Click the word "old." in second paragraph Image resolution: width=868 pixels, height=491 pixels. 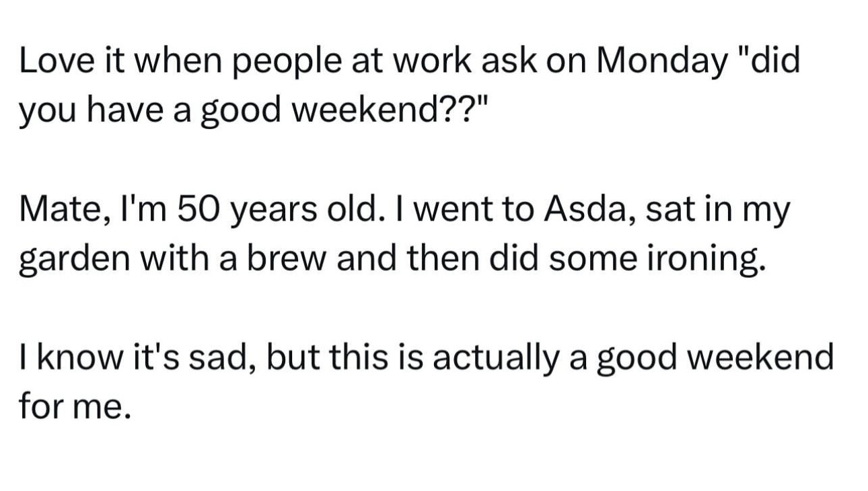[x=361, y=210]
